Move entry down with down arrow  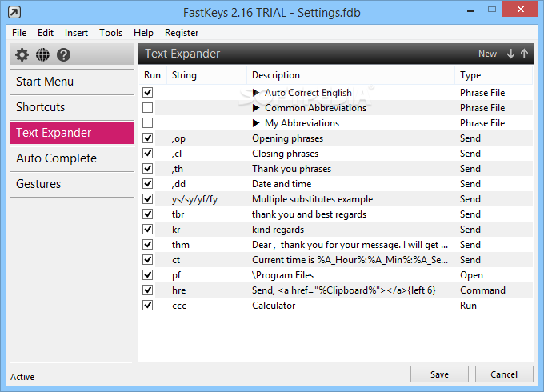coord(510,54)
